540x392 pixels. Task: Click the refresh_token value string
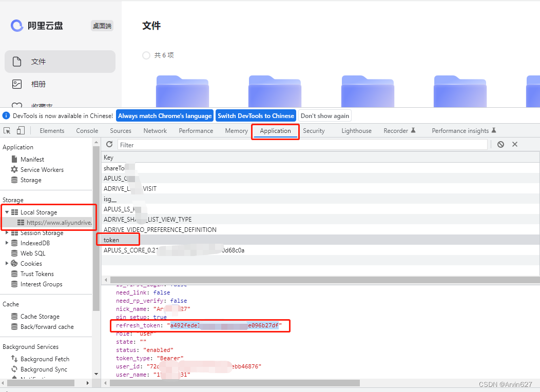pos(224,325)
